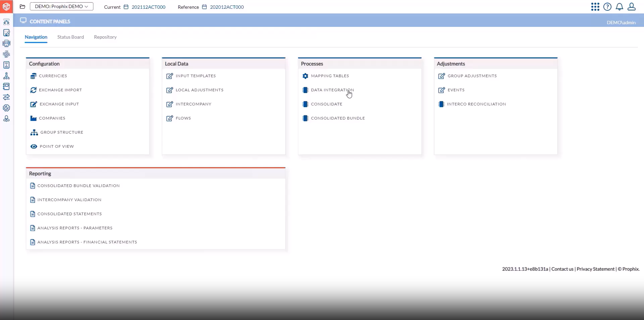This screenshot has width=644, height=320.
Task: Click the folder icon beside DEMO dropdown
Action: coord(23,7)
